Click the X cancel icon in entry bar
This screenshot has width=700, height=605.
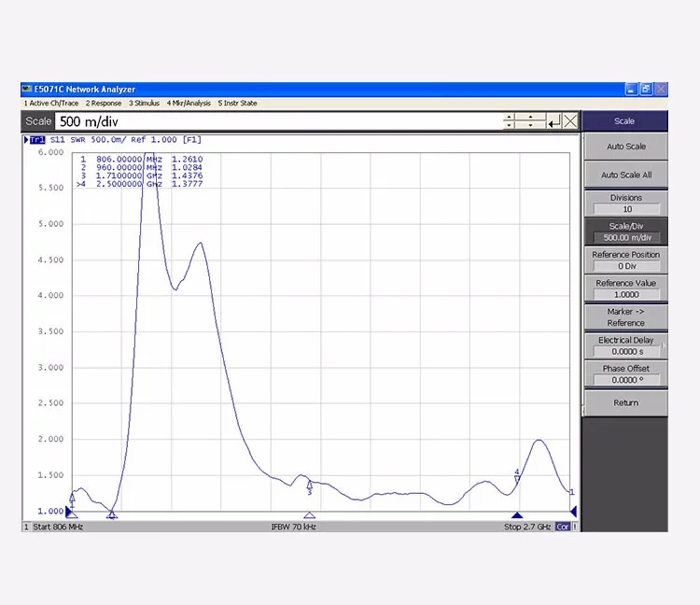tap(570, 121)
